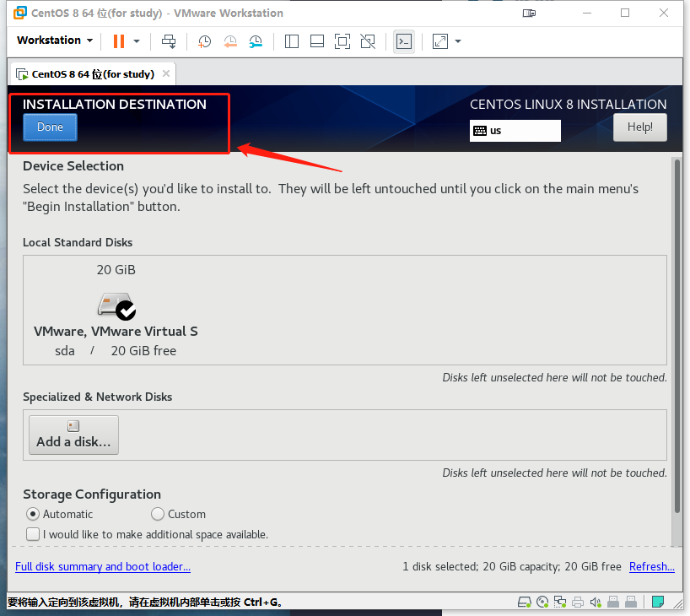Minimize the VMware Workstation window
This screenshot has width=690, height=616.
coord(587,14)
